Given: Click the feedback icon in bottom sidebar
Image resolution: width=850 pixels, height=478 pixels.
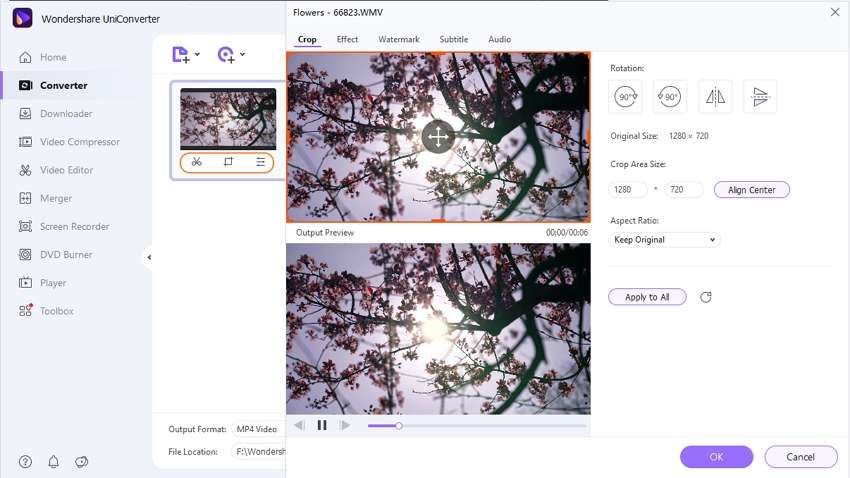Looking at the screenshot, I should pyautogui.click(x=81, y=462).
